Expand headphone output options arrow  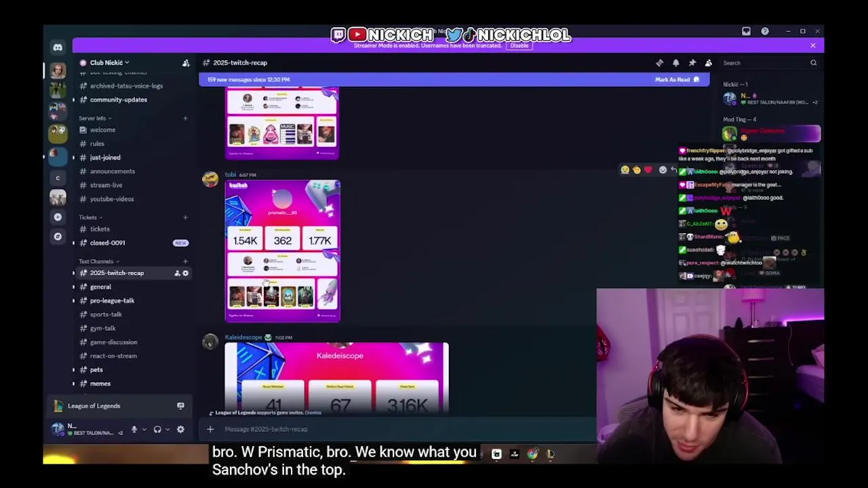point(167,429)
